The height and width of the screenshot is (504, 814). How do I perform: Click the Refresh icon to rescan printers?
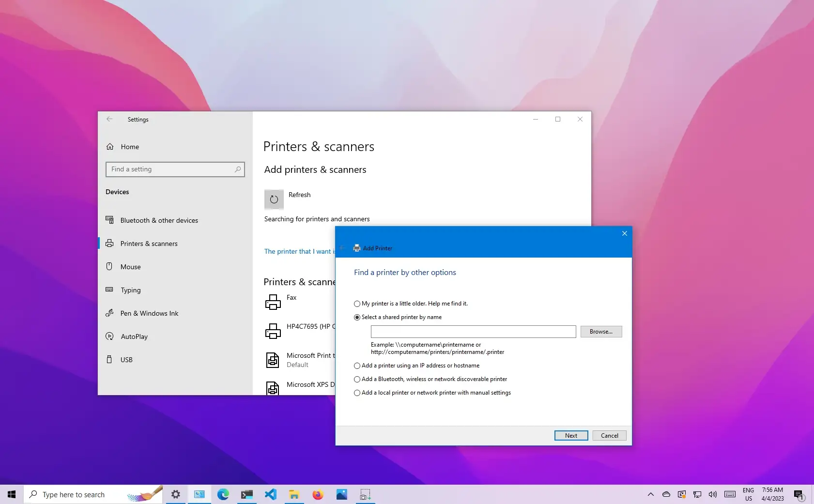click(x=274, y=199)
